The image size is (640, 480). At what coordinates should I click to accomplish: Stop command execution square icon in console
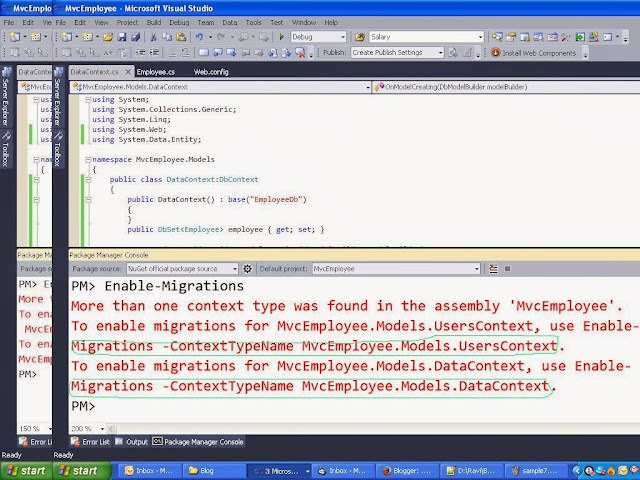coord(507,269)
